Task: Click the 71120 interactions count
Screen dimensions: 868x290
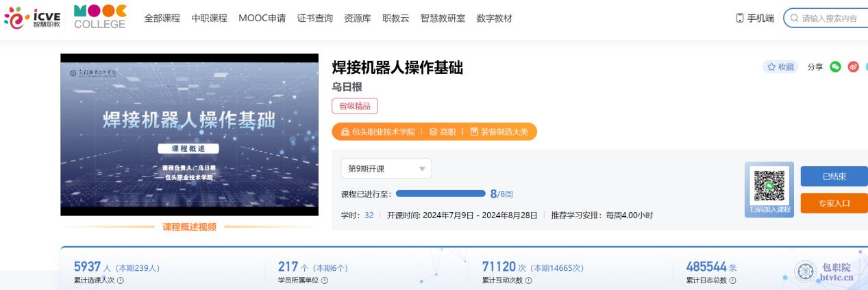Action: click(499, 267)
